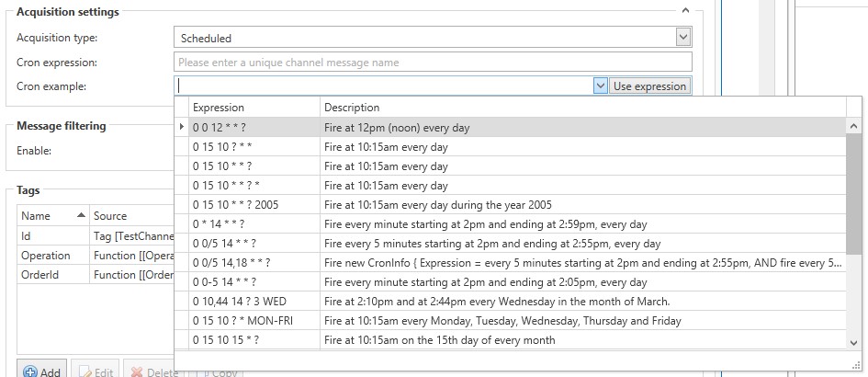868x377 pixels.
Task: Open the Acquisition type dropdown
Action: point(682,38)
